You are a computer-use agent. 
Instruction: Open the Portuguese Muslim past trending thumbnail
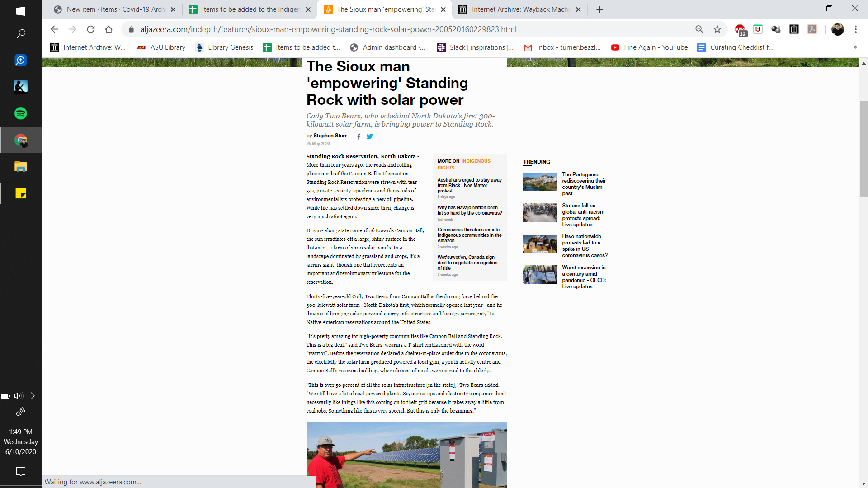pyautogui.click(x=539, y=182)
